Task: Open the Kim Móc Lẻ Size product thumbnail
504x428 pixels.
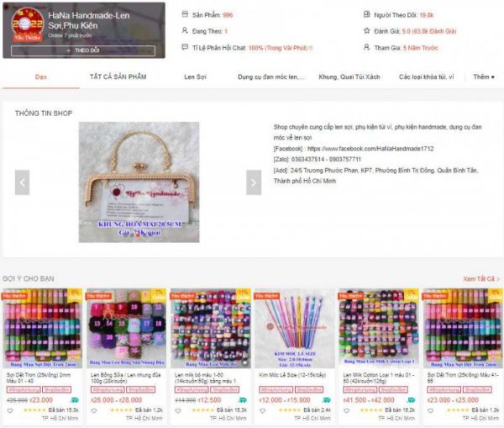Action: pyautogui.click(x=295, y=328)
